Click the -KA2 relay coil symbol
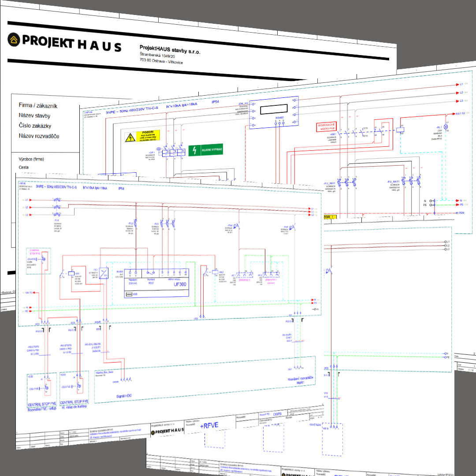 [x=215, y=272]
